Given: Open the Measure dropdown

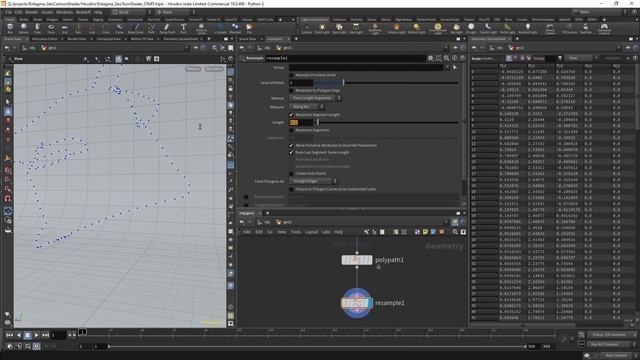Looking at the screenshot, I should [307, 107].
